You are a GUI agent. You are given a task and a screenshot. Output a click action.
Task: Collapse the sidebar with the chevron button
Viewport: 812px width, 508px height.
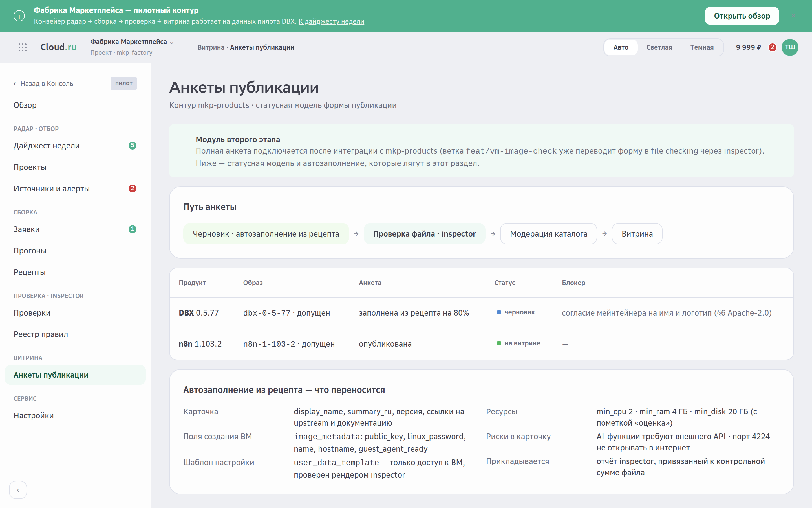pos(18,490)
